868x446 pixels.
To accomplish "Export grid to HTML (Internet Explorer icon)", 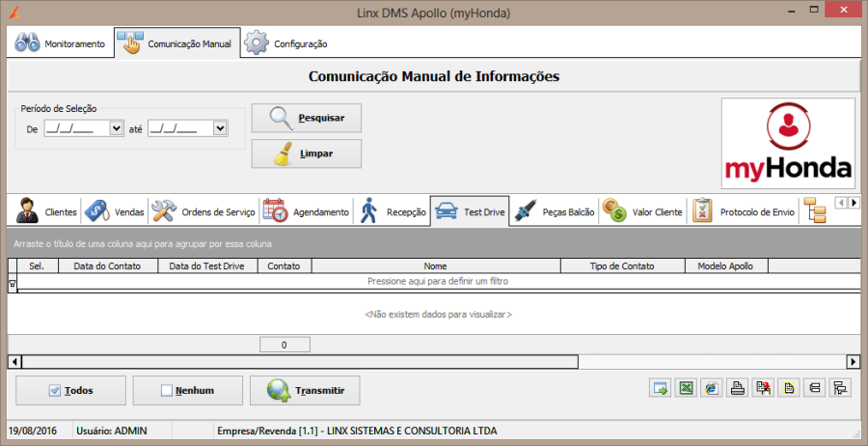I will click(712, 388).
